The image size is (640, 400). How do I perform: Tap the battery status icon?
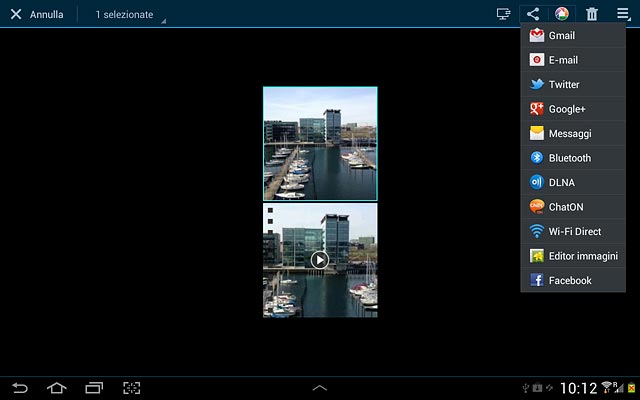tap(631, 387)
